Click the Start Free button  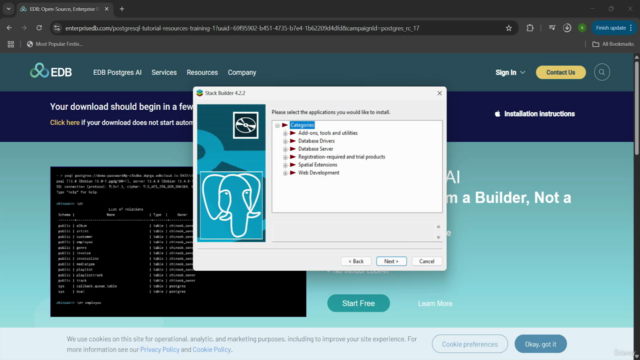358,303
